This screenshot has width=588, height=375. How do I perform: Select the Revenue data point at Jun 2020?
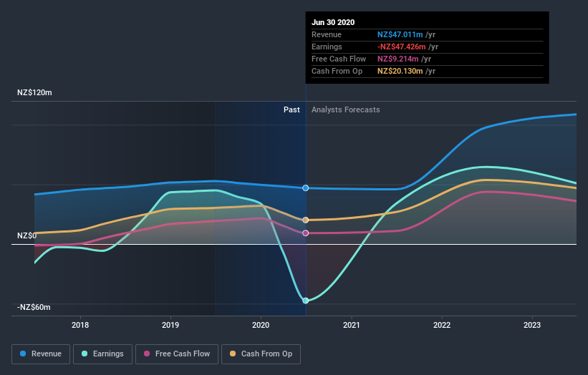click(306, 188)
